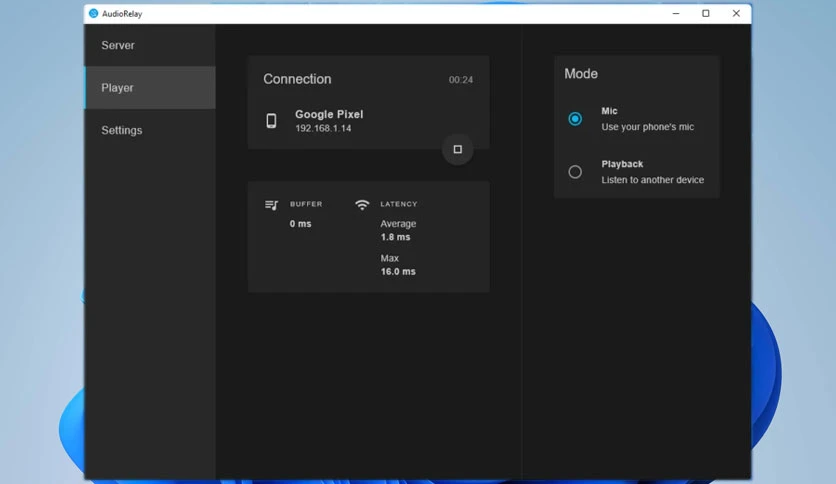836x484 pixels.
Task: Click the Google Pixel device name
Action: point(329,114)
